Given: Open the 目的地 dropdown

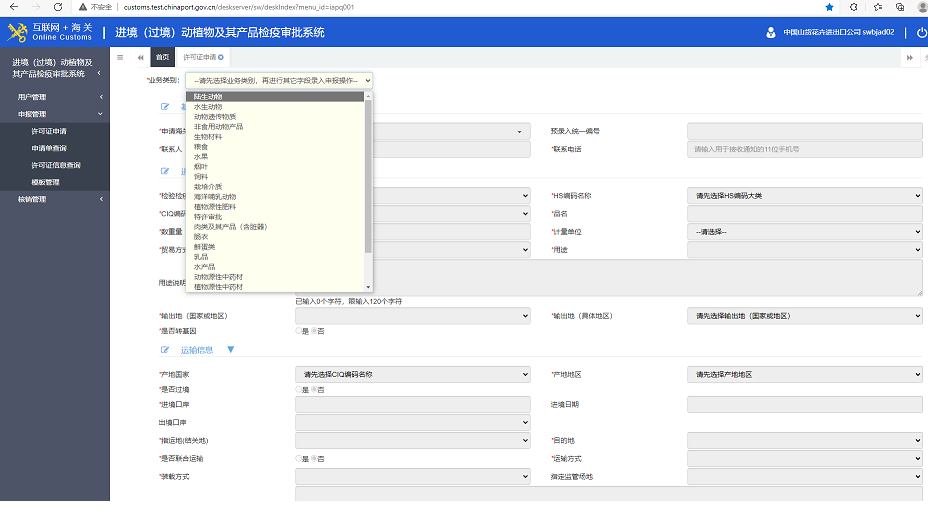Looking at the screenshot, I should (804, 440).
